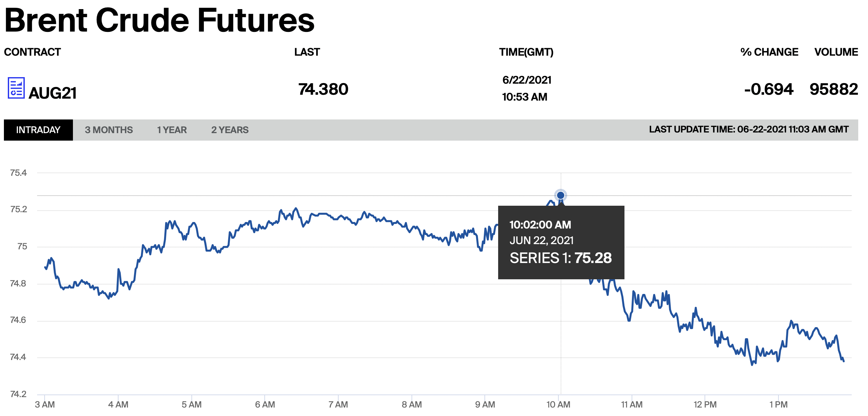Click the VOLUME column header
The height and width of the screenshot is (416, 868).
click(x=836, y=52)
